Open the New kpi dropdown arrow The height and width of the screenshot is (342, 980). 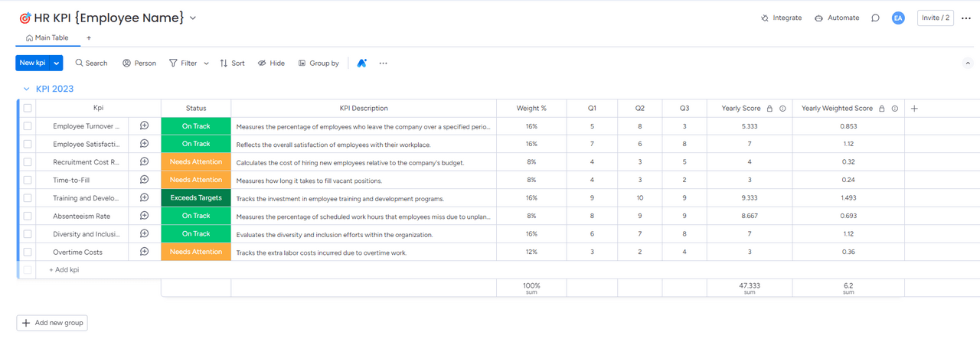pyautogui.click(x=57, y=64)
